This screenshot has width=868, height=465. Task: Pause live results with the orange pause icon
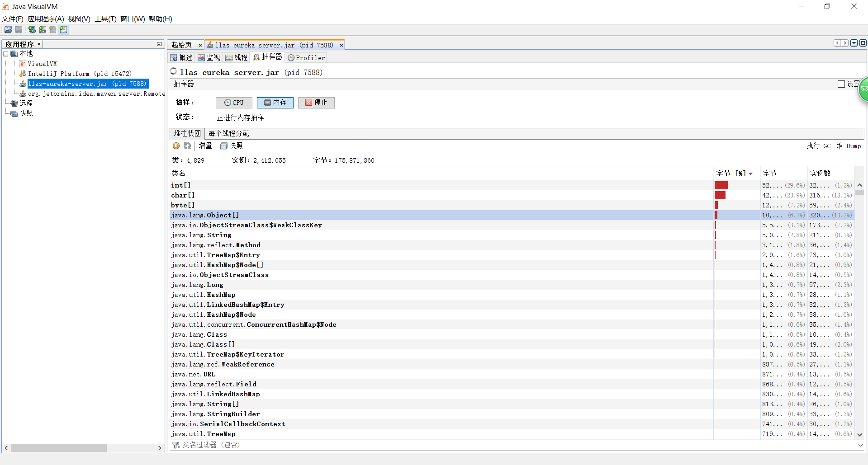coord(176,146)
